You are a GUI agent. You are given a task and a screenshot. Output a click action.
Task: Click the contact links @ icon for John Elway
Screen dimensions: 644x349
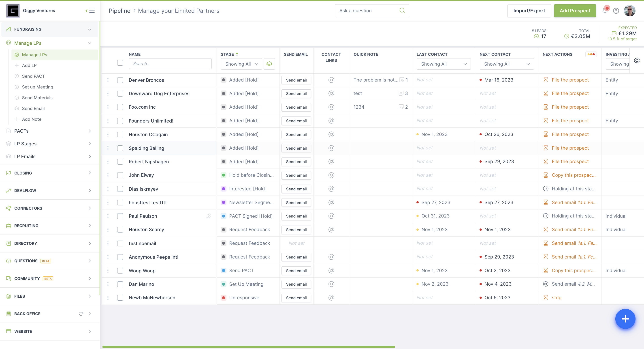[x=331, y=175]
